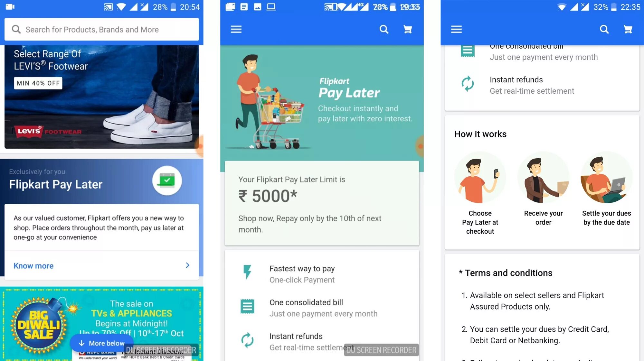644x361 pixels.
Task: Enable Pay Later at checkout option
Action: [479, 195]
